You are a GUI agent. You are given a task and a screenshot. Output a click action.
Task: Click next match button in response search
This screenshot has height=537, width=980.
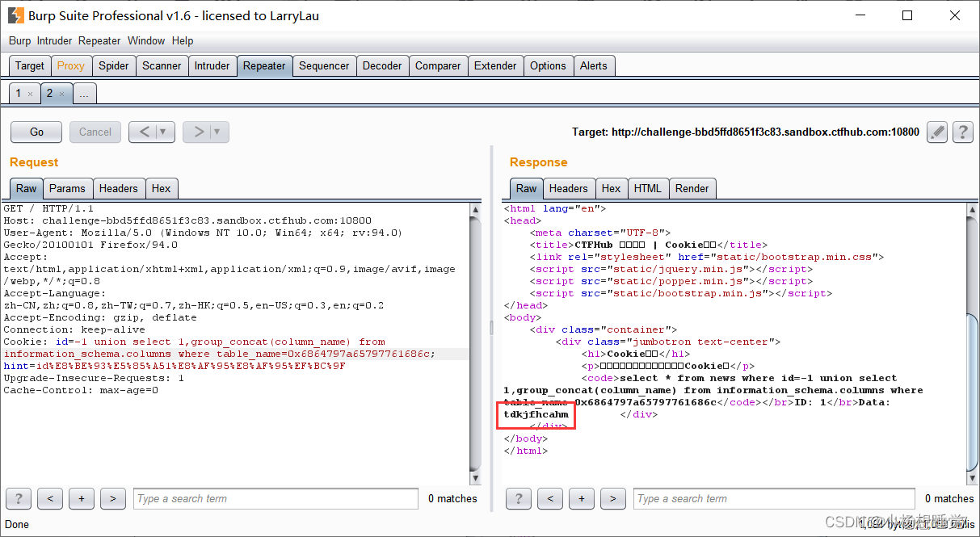click(613, 498)
